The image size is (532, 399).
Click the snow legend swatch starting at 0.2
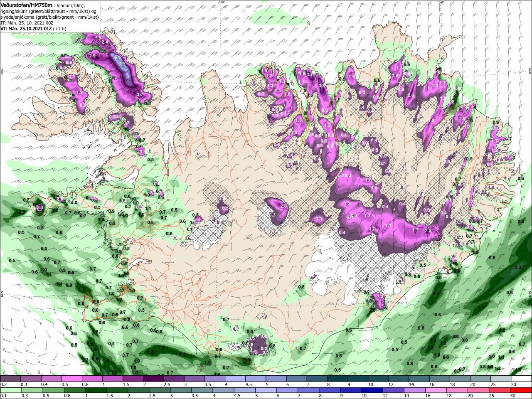point(10,379)
